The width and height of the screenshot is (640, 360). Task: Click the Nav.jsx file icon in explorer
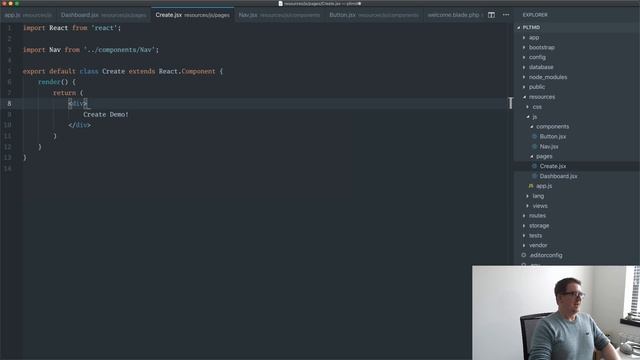[534, 146]
